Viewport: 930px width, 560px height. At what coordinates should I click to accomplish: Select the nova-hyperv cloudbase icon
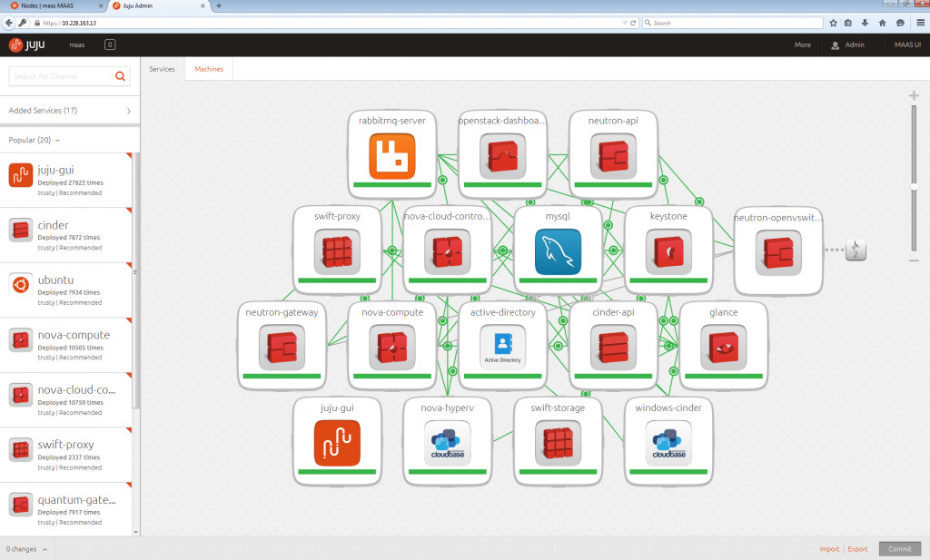(x=448, y=442)
